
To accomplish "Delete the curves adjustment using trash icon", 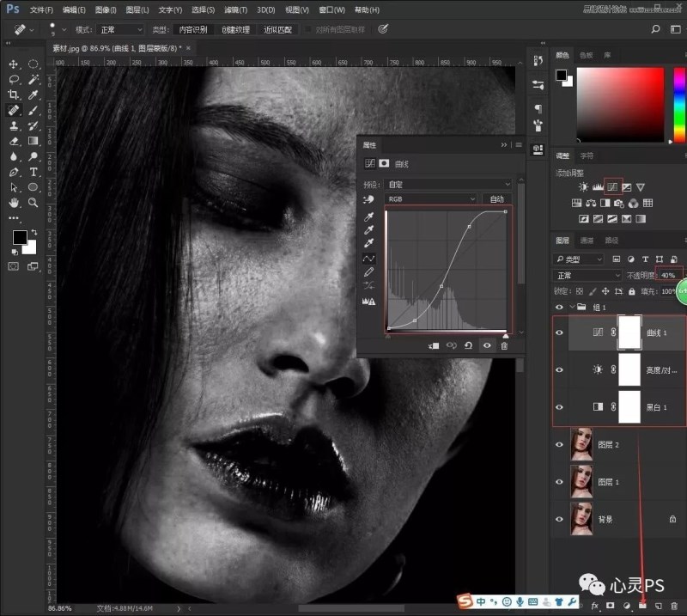I will (x=504, y=345).
